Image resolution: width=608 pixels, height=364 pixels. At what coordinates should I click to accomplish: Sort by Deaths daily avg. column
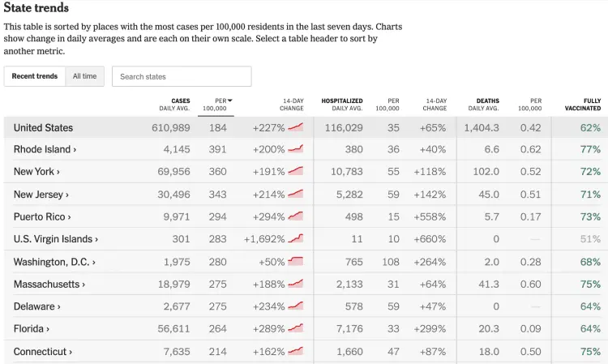pyautogui.click(x=483, y=105)
